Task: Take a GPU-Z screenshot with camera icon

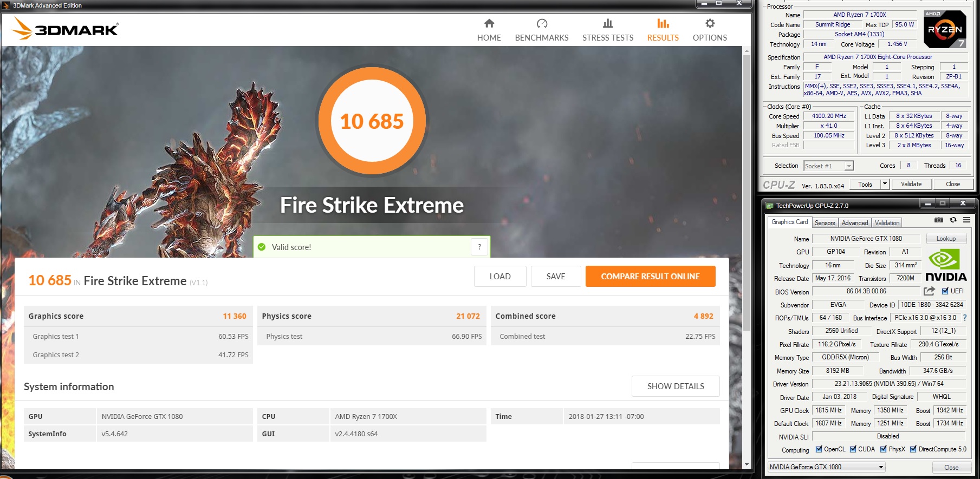Action: (939, 220)
